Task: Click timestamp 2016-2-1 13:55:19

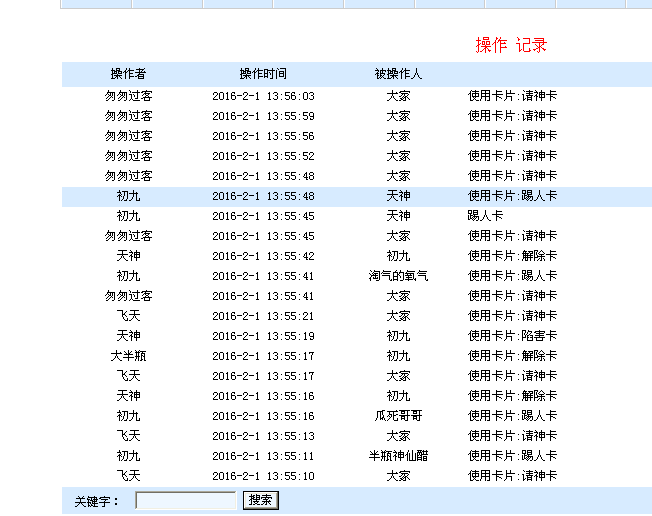Action: [263, 336]
